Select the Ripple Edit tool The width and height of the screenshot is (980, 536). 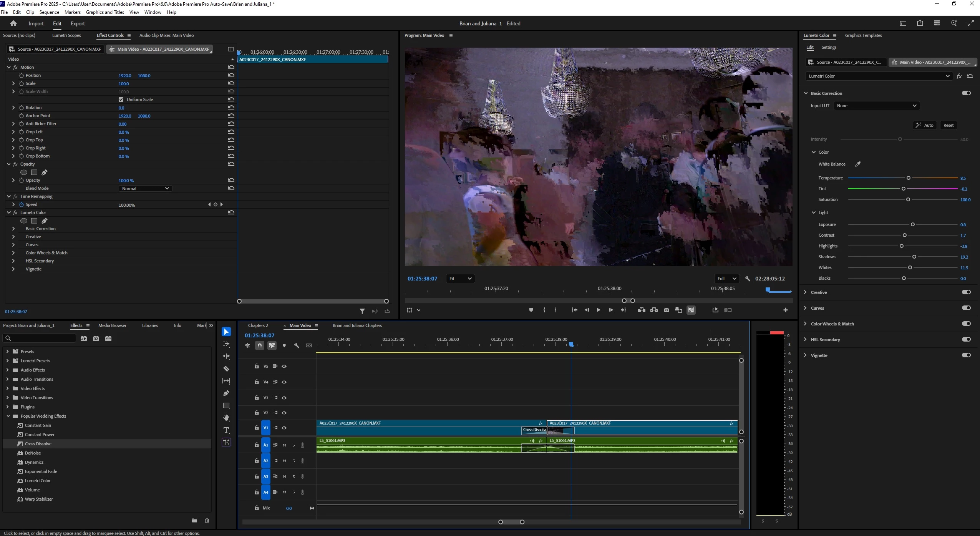tap(226, 357)
